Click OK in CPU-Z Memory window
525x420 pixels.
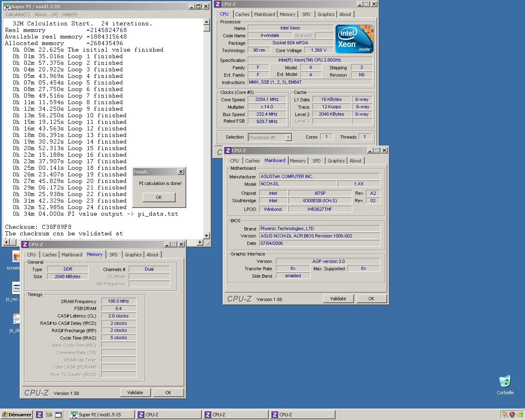(168, 393)
